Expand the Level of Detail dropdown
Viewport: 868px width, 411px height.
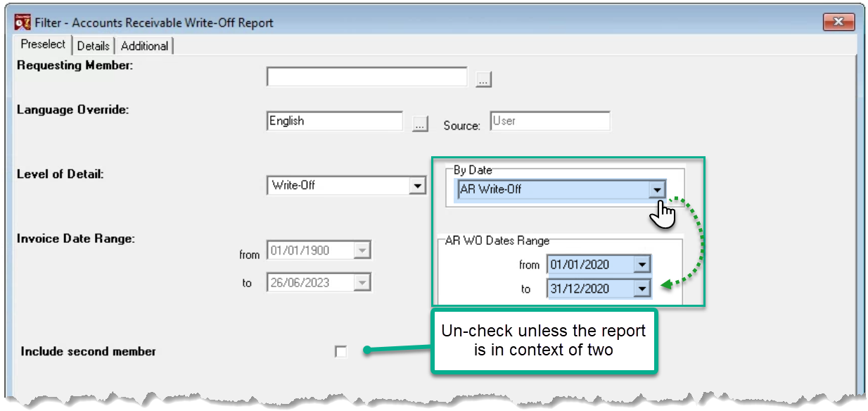coord(418,186)
